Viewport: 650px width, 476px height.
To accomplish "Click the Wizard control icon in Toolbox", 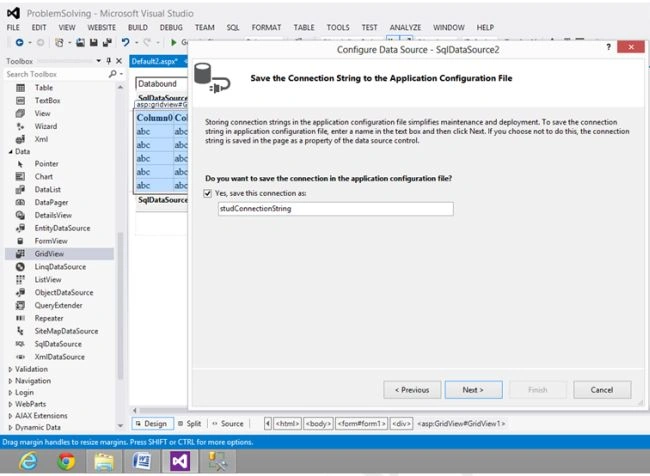I will [x=20, y=126].
